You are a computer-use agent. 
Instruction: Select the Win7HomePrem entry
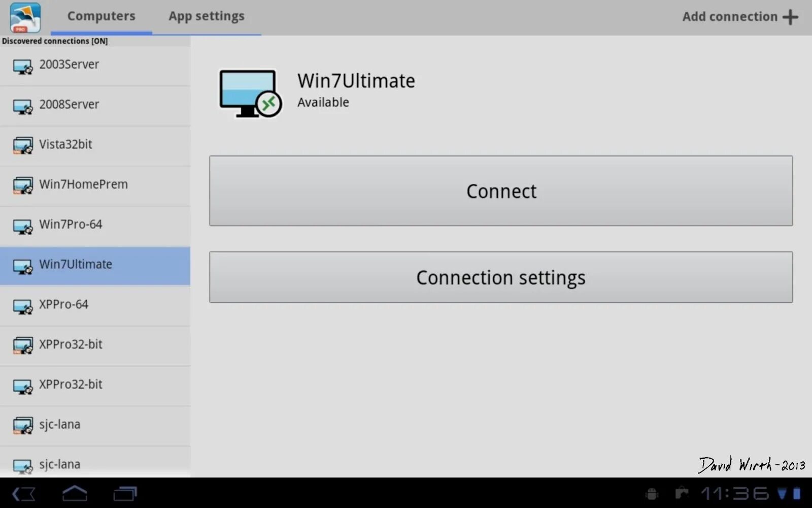[95, 186]
